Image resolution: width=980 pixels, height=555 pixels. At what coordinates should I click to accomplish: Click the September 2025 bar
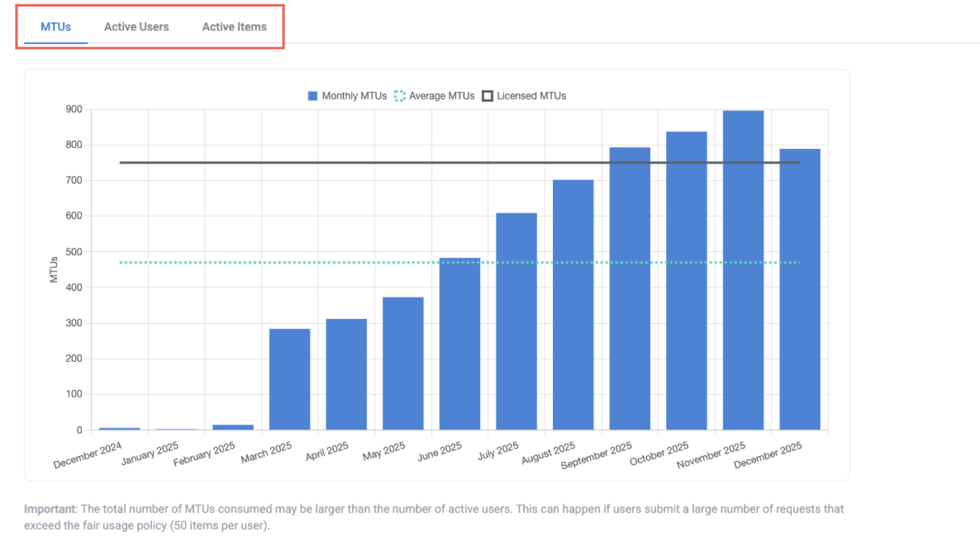[x=629, y=289]
